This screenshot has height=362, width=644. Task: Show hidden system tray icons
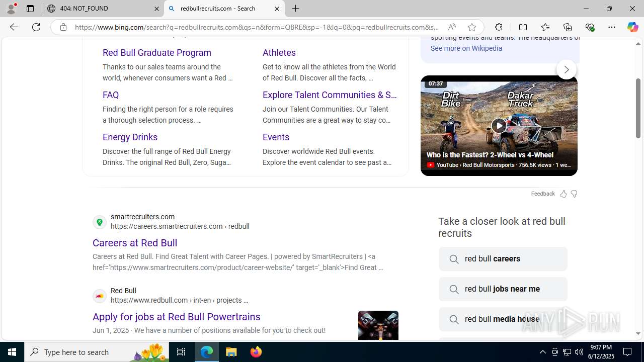pos(542,352)
